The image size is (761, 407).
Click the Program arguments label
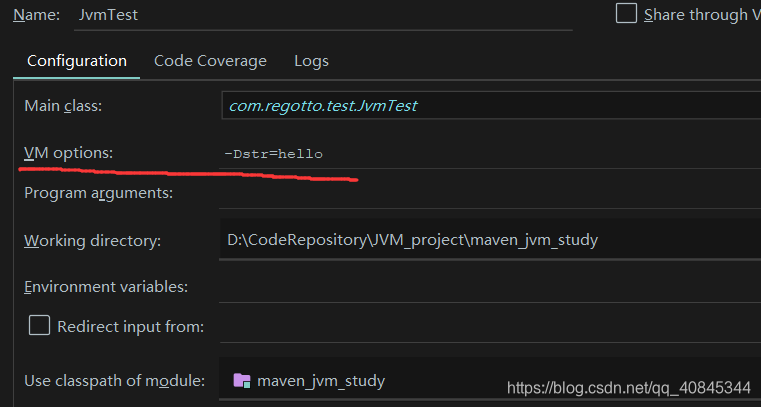[99, 193]
